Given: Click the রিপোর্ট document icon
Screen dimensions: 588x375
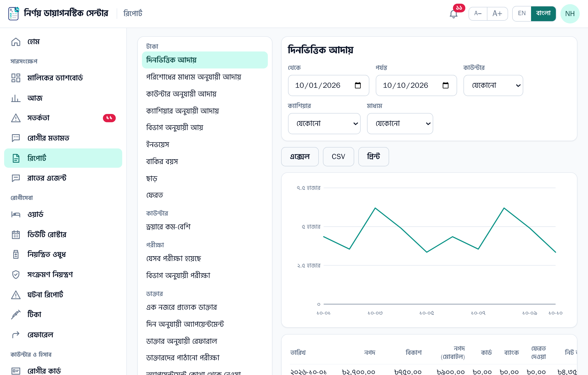Looking at the screenshot, I should click(x=16, y=158).
